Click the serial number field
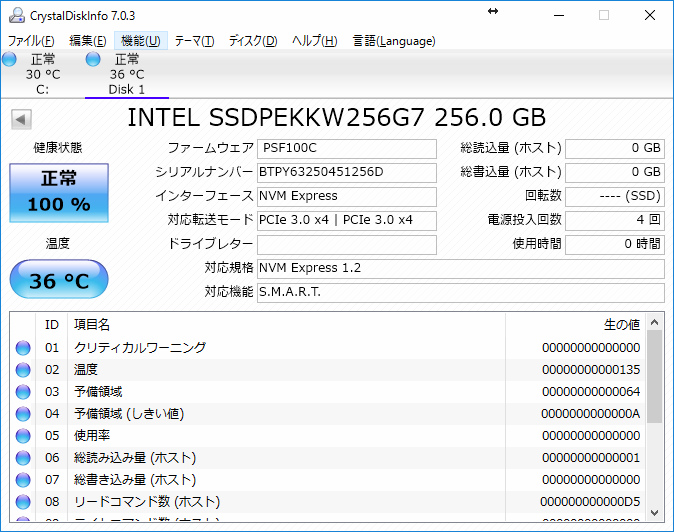The image size is (674, 532). coord(346,172)
